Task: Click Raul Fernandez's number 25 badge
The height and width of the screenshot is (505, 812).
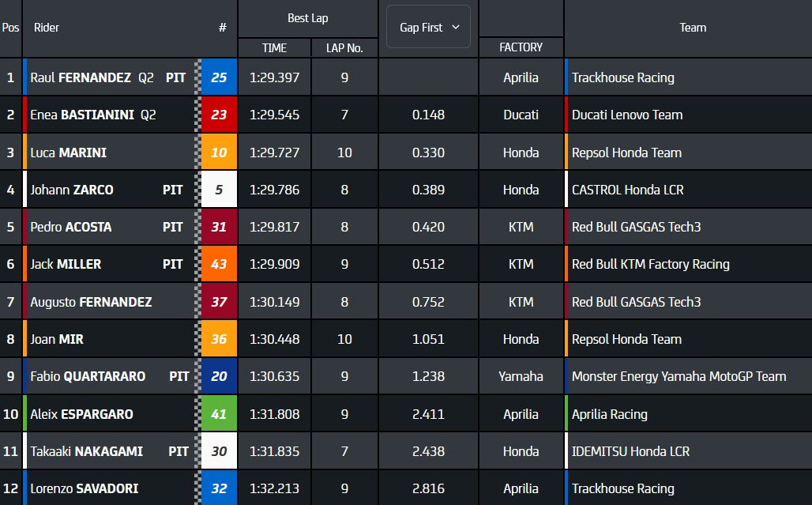Action: click(x=219, y=77)
